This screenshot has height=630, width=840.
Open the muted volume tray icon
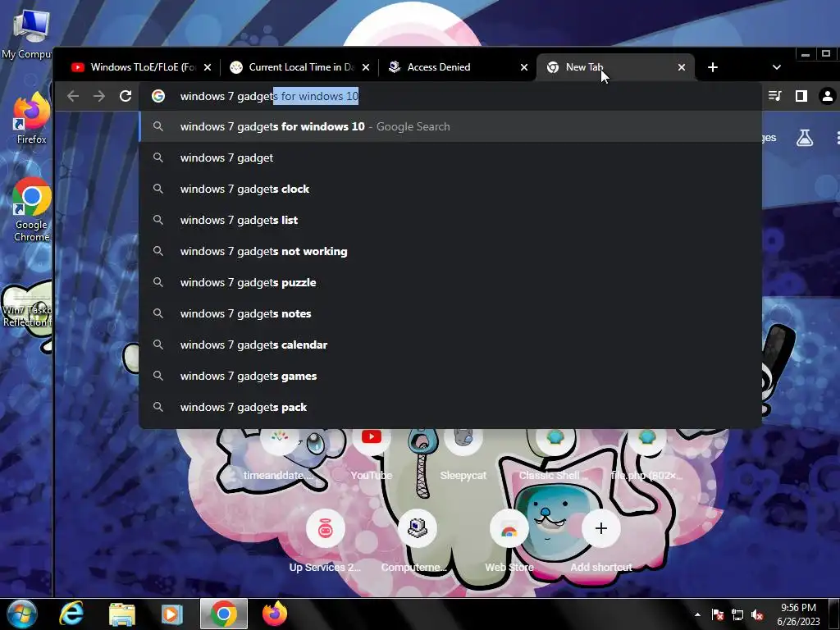click(x=757, y=614)
